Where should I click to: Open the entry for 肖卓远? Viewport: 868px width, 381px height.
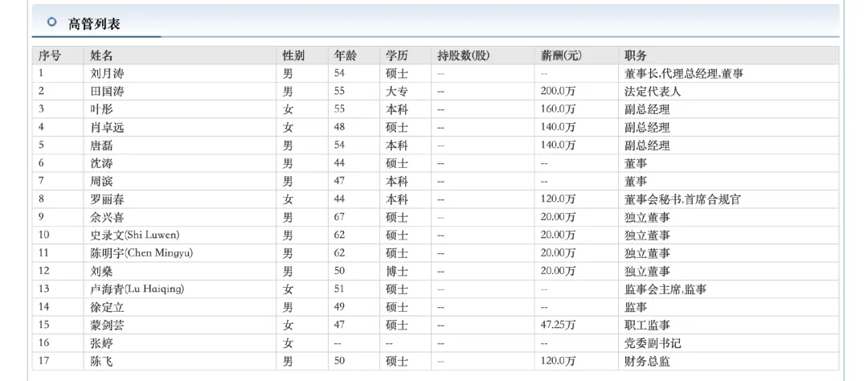click(108, 127)
